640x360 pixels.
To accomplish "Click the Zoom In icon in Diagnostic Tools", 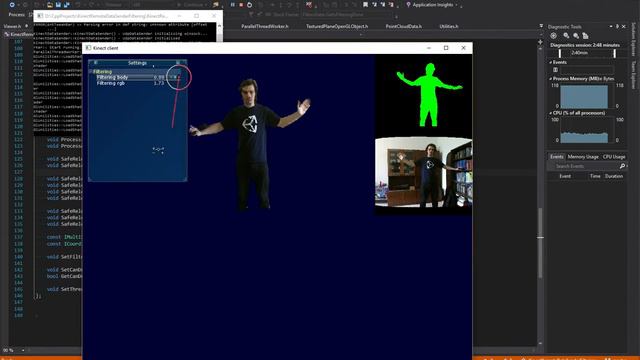I will pos(566,36).
